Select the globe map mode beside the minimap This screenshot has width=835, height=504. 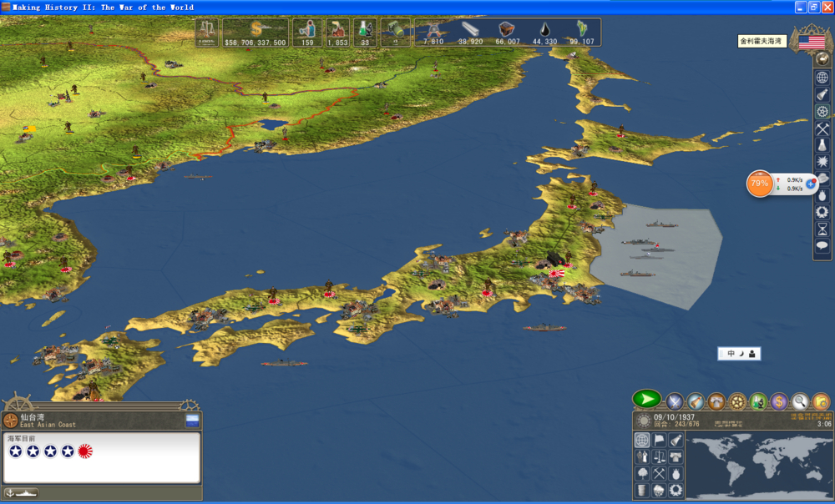pos(642,440)
